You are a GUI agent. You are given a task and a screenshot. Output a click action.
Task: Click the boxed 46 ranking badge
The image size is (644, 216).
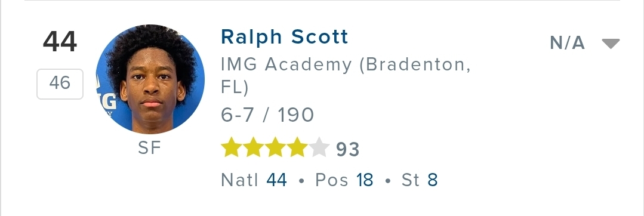point(60,84)
